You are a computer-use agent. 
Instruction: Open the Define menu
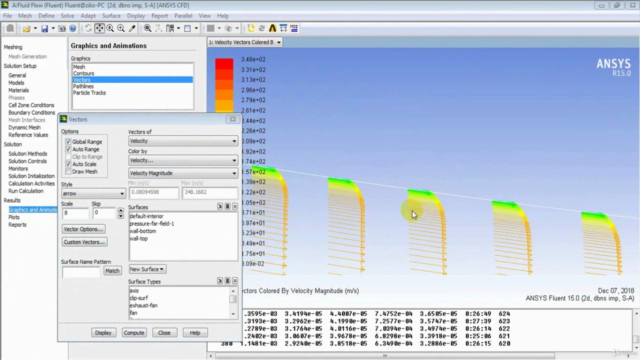coord(46,16)
